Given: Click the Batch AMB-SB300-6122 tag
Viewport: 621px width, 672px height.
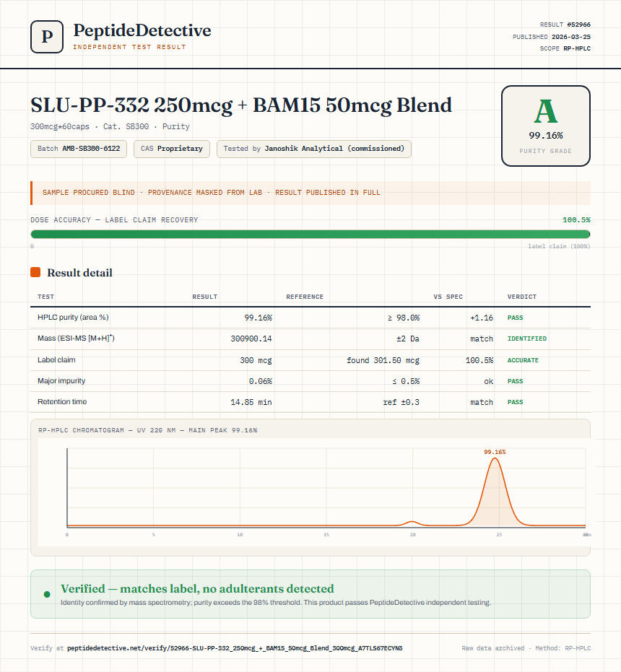Looking at the screenshot, I should tap(79, 149).
